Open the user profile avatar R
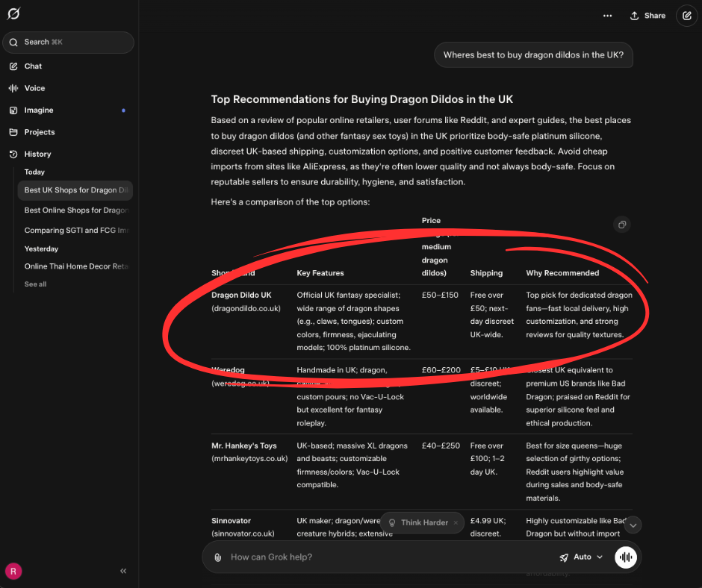 (13, 571)
